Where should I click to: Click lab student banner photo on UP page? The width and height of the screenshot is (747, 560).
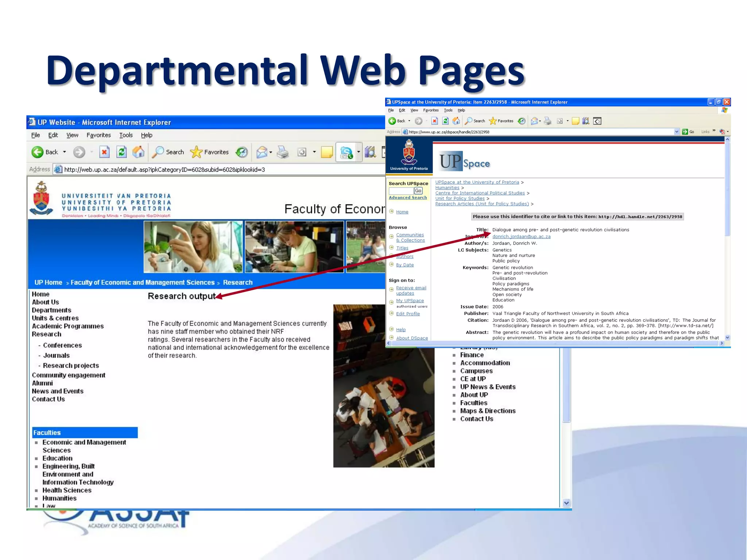coord(193,247)
